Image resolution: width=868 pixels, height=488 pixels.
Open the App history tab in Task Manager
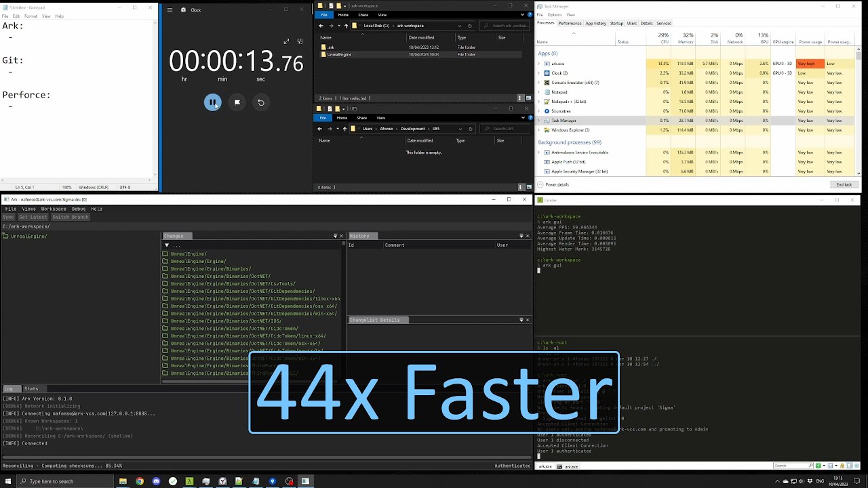tap(595, 23)
